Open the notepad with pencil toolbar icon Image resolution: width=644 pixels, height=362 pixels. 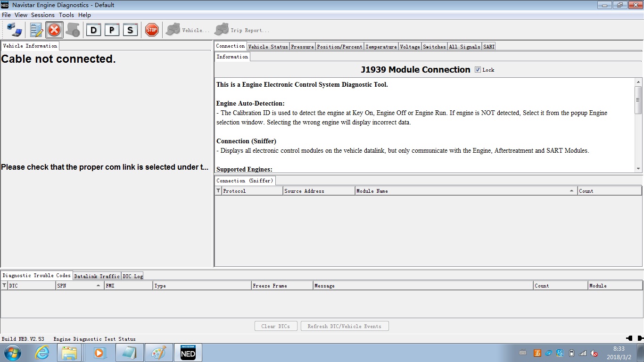pos(36,30)
